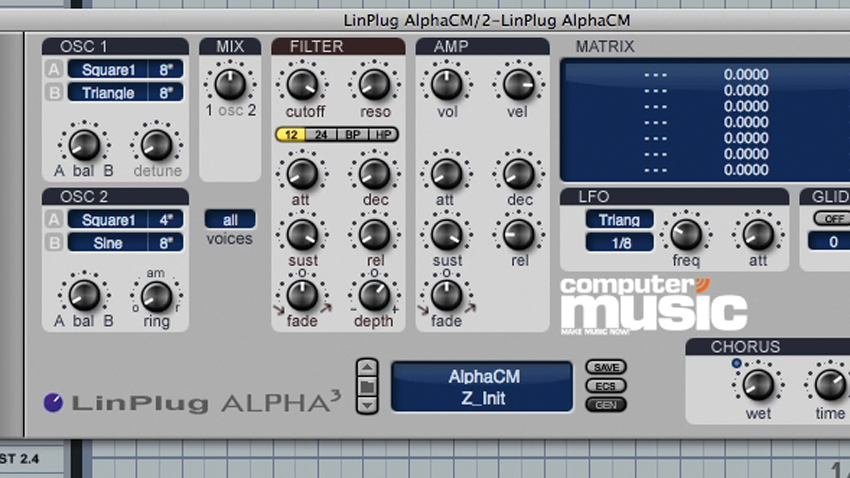
Task: Change OSC 2 B octave 8" selector
Action: pos(166,243)
